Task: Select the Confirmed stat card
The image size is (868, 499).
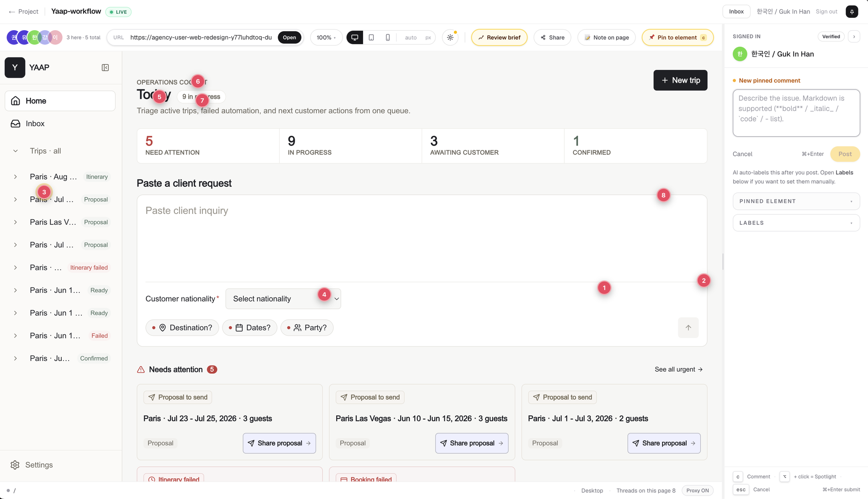Action: coord(635,146)
